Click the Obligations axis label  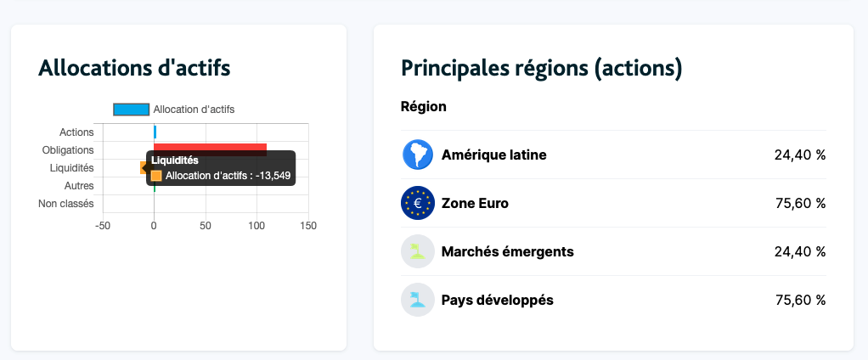click(x=68, y=150)
